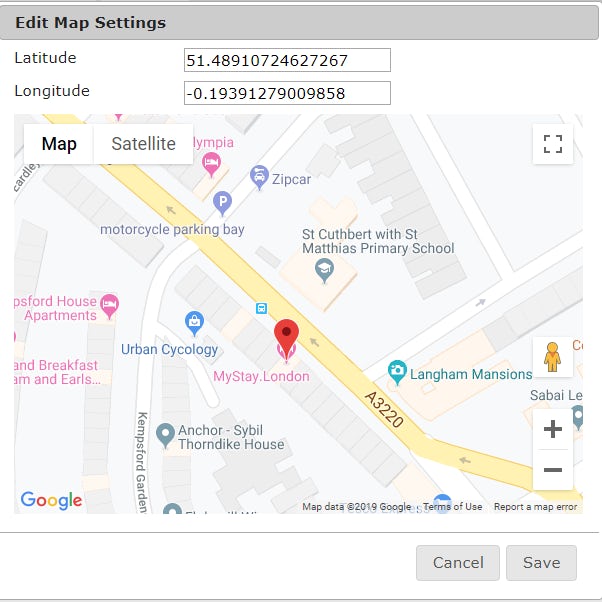Click the A3220 road label

tap(384, 409)
